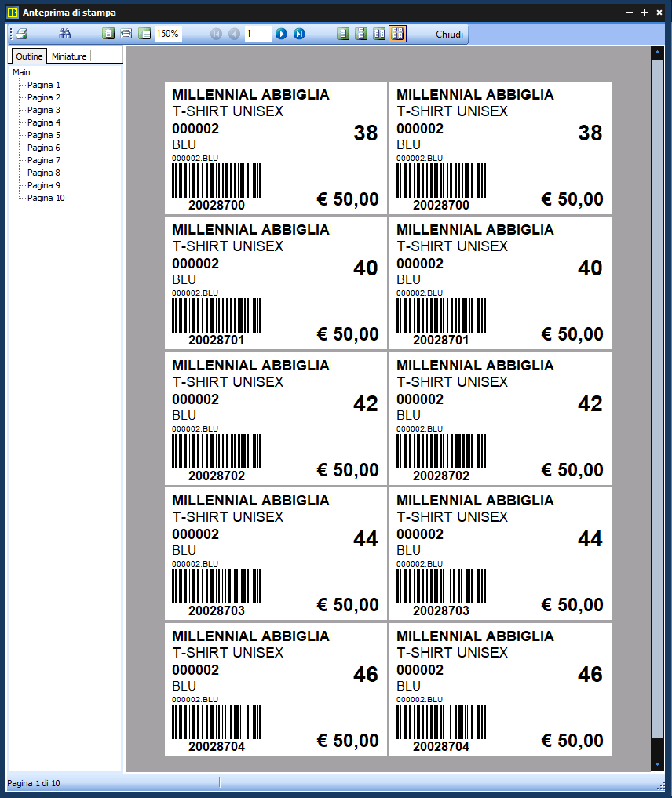This screenshot has height=798, width=672.
Task: Open Pagina 2 in the outline
Action: coord(44,97)
